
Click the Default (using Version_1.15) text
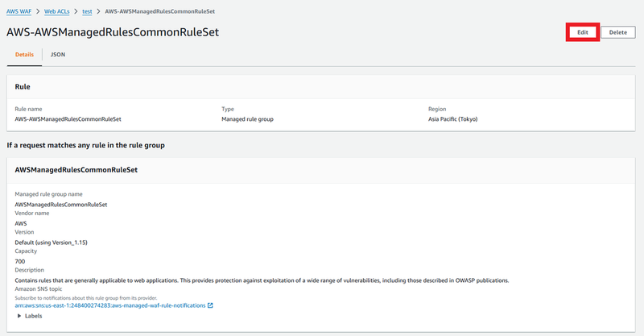click(51, 243)
